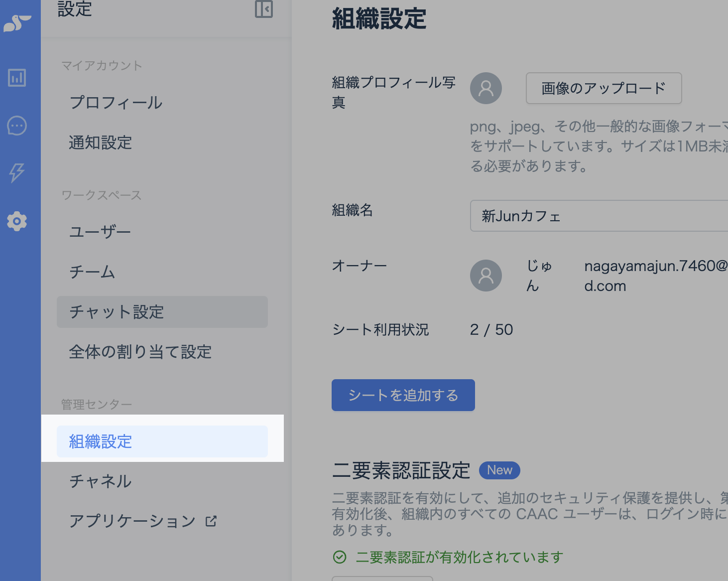Open the dashboard chart icon
The image size is (728, 581).
click(17, 78)
